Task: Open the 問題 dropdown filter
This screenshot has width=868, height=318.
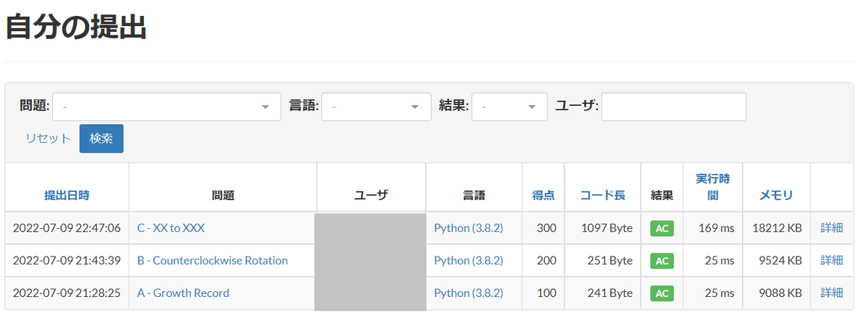Action: [166, 106]
